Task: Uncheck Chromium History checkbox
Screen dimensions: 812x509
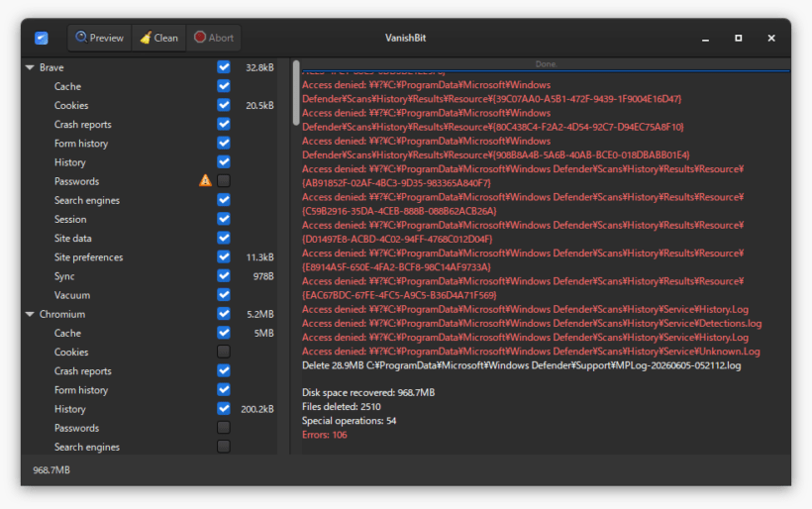Action: 224,409
